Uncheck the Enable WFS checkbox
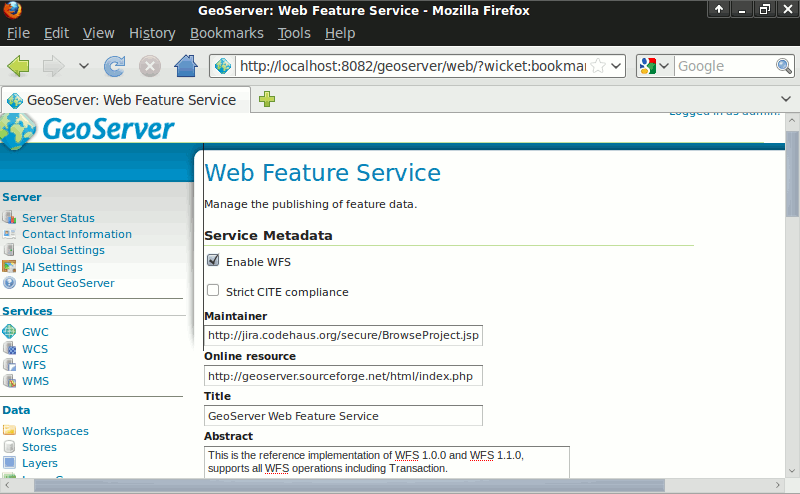800x494 pixels. [x=213, y=260]
